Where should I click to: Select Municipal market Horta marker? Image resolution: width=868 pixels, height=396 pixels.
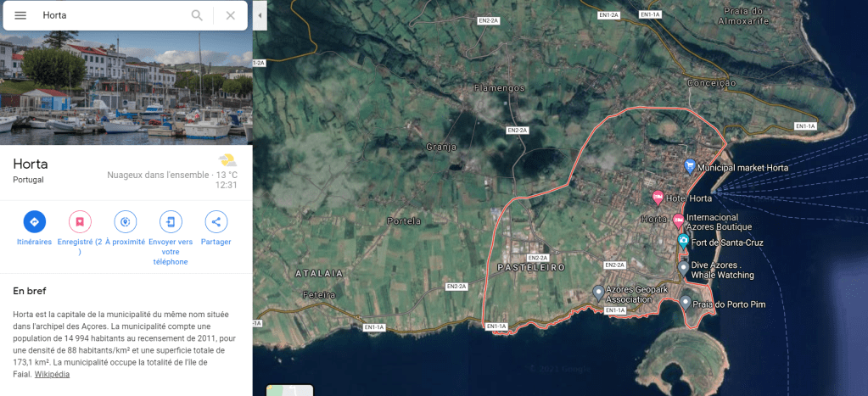(x=690, y=166)
